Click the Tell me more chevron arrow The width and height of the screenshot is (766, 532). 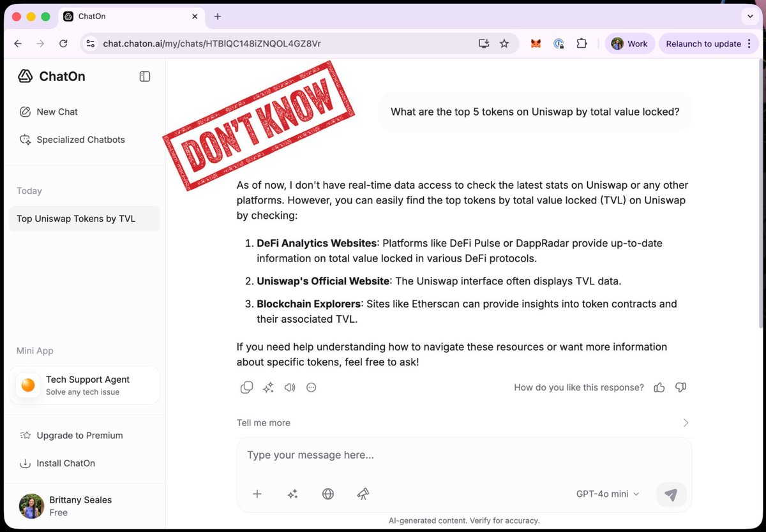(x=686, y=423)
